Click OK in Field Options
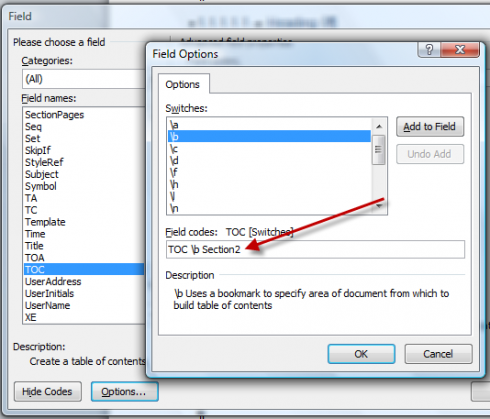Image resolution: width=490 pixels, height=419 pixels. point(361,354)
